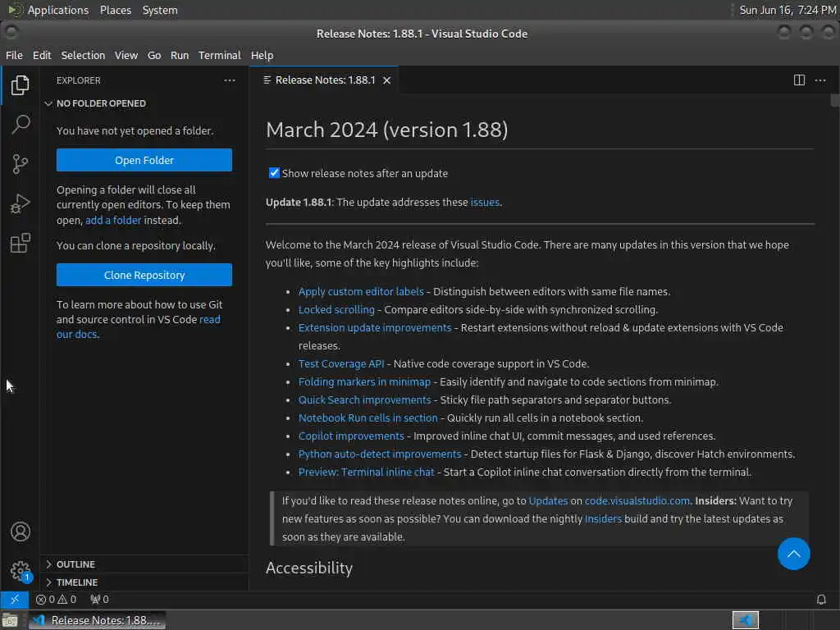Open the Updates link
The height and width of the screenshot is (630, 840).
click(548, 501)
